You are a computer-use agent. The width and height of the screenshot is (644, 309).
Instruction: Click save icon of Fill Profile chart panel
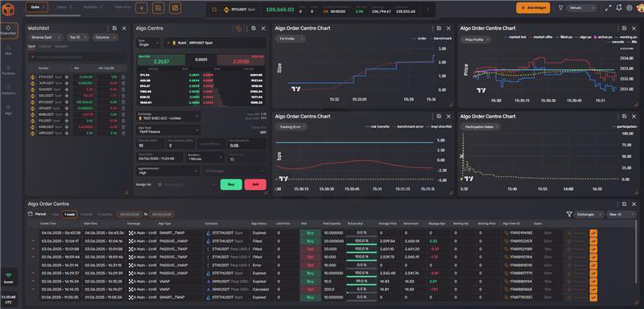439,28
